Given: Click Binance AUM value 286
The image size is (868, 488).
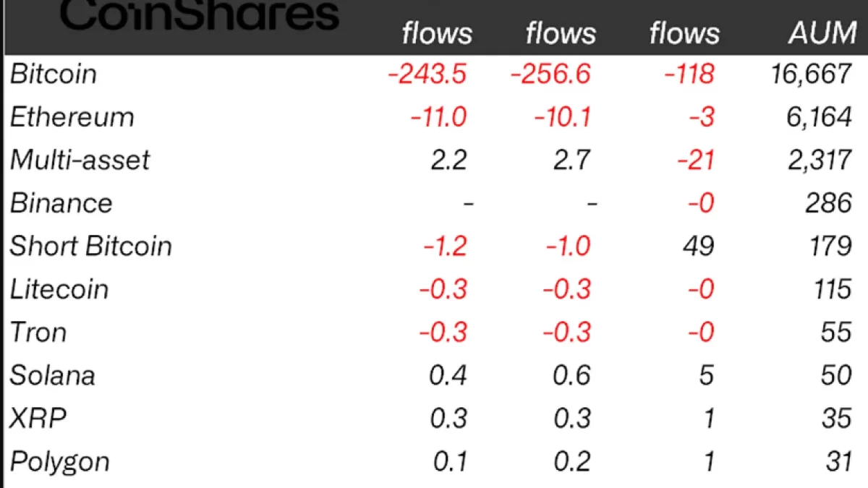Looking at the screenshot, I should click(829, 203).
